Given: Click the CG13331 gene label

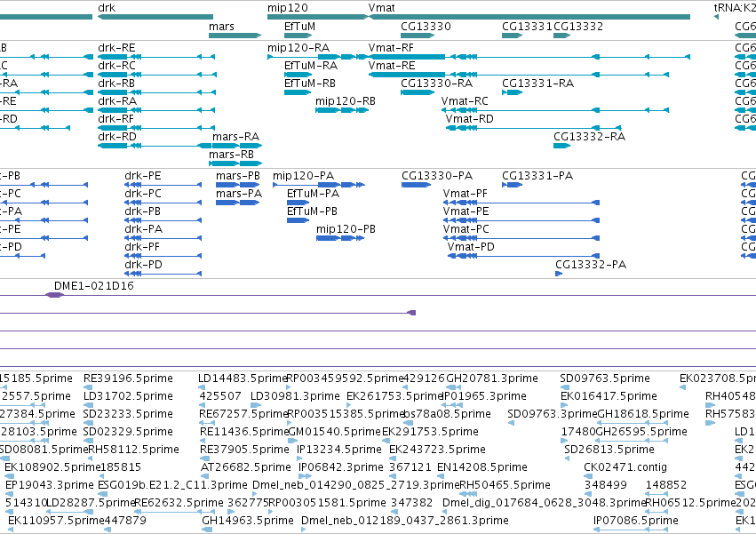Looking at the screenshot, I should tap(527, 26).
